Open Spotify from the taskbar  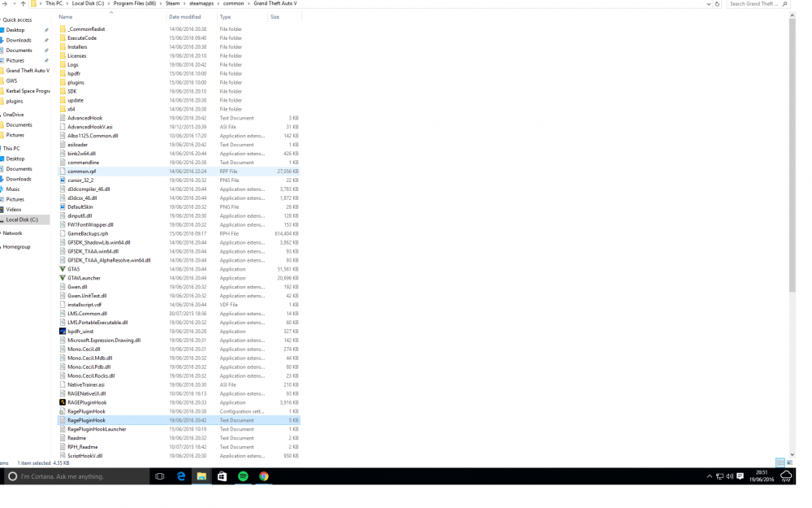point(243,475)
